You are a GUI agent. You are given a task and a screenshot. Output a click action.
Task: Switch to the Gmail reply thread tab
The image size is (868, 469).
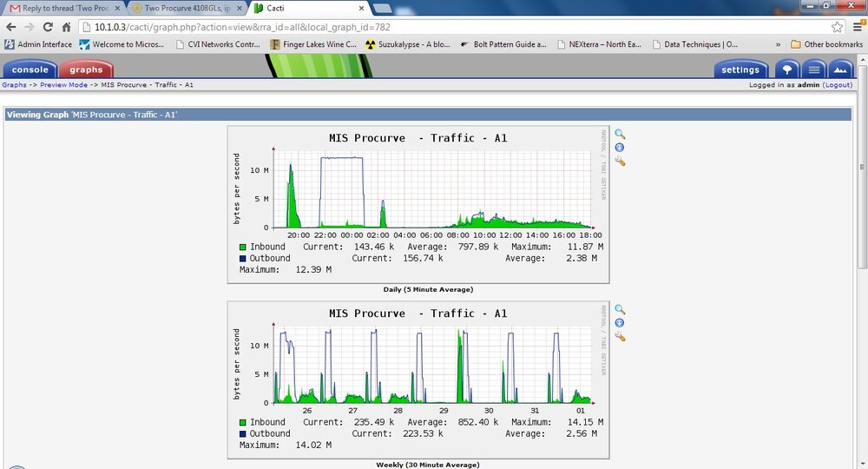click(62, 9)
